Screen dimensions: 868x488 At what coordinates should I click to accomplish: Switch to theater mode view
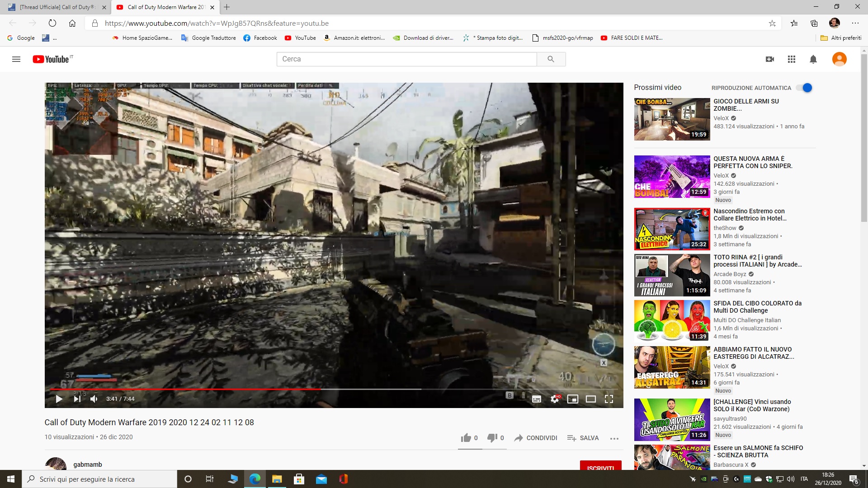click(x=591, y=399)
